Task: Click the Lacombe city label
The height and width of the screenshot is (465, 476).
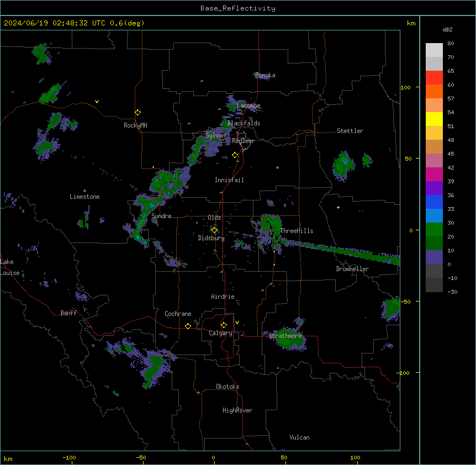Action: coord(248,105)
